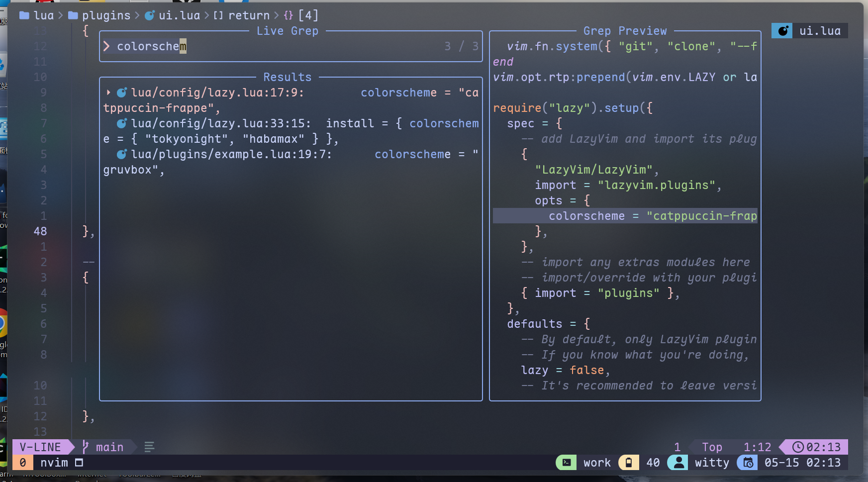Click the buffer list icon after the main branch
This screenshot has height=482, width=868.
pos(149,447)
